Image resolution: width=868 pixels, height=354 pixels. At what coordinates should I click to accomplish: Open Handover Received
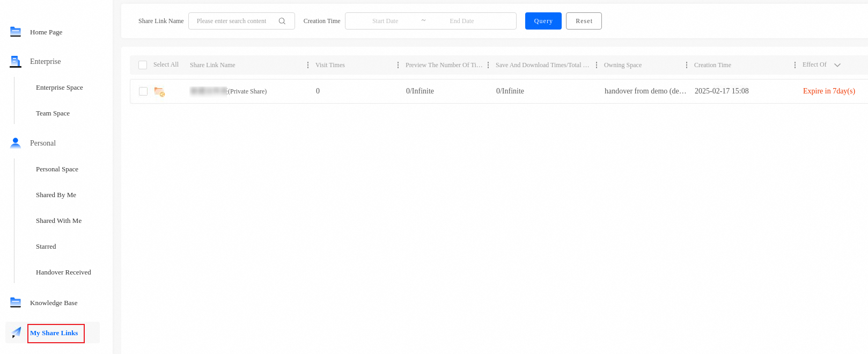click(63, 272)
